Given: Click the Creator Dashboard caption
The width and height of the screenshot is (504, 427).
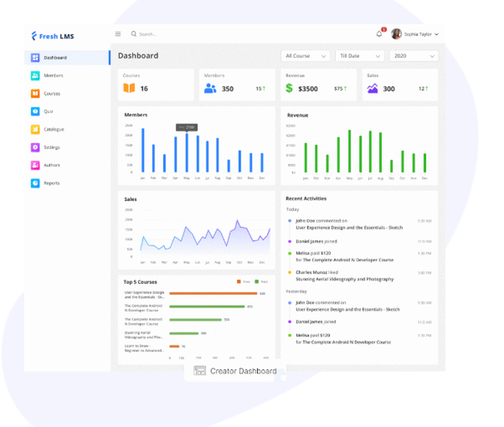Looking at the screenshot, I should 243,371.
